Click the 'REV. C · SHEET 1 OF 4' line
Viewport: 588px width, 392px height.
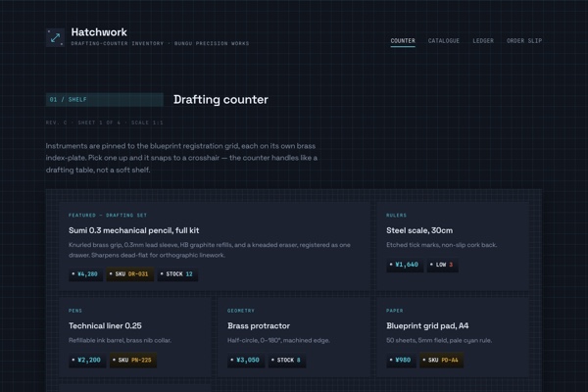104,122
